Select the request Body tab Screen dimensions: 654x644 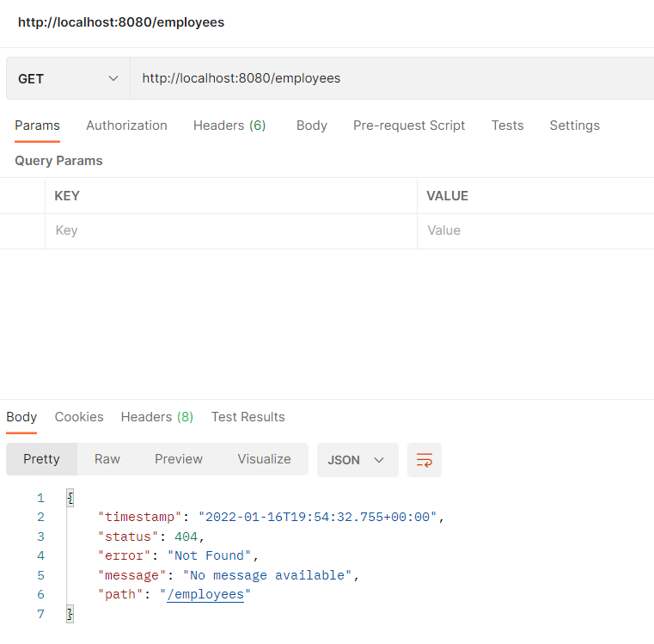[x=312, y=126]
